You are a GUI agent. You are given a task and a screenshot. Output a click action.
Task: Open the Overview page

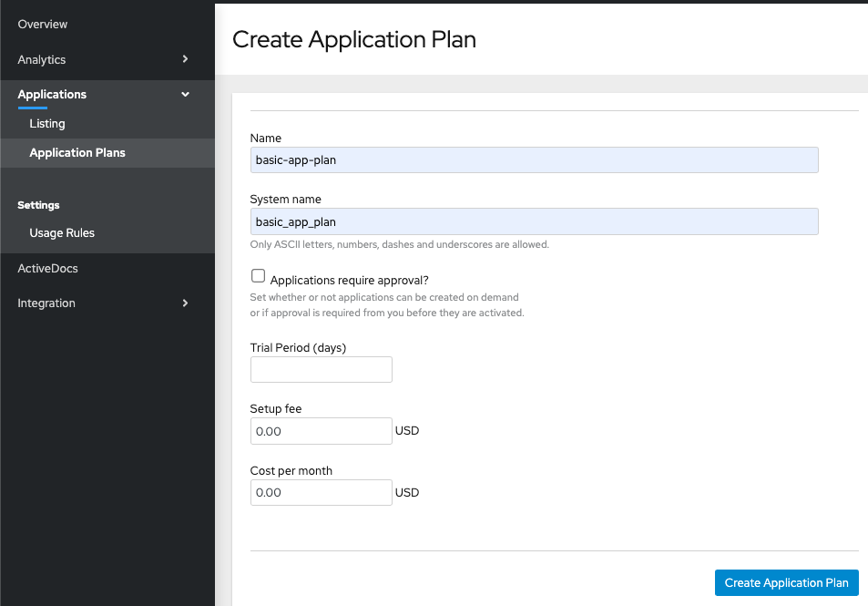click(x=43, y=24)
